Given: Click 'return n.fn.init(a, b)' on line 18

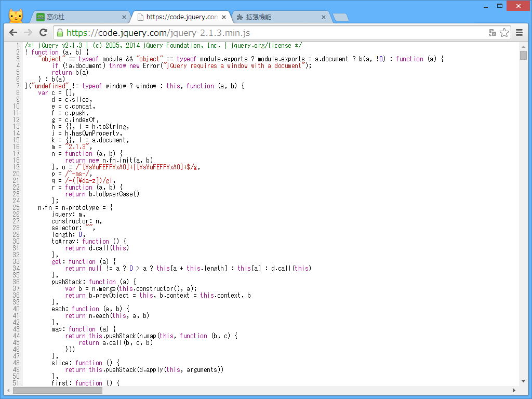Looking at the screenshot, I should click(109, 160).
